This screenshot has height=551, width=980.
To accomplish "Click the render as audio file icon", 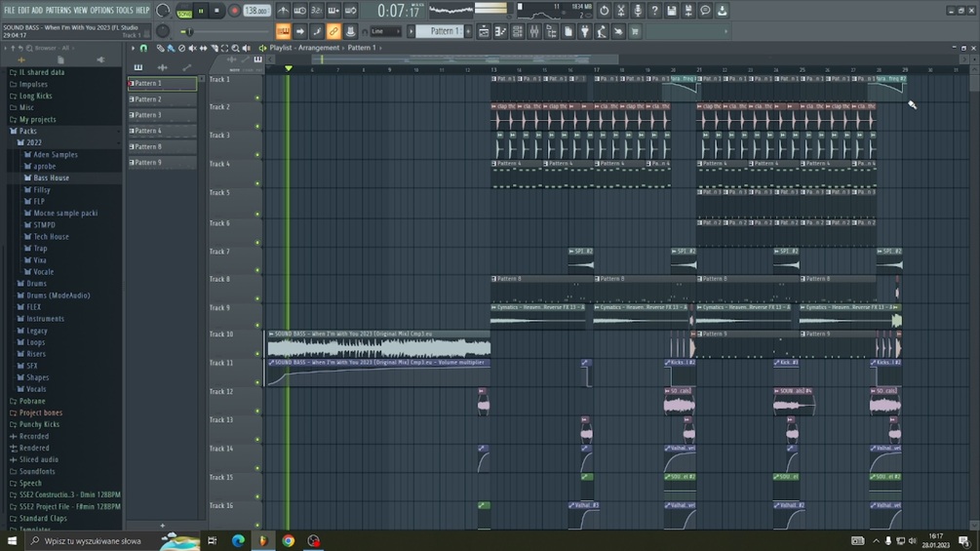I will (x=688, y=11).
